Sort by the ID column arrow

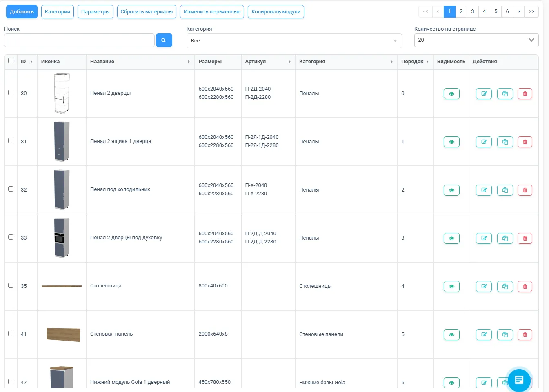pyautogui.click(x=31, y=62)
